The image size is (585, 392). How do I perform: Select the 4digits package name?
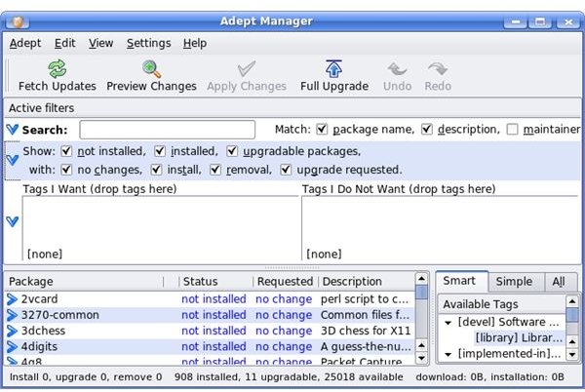[39, 347]
